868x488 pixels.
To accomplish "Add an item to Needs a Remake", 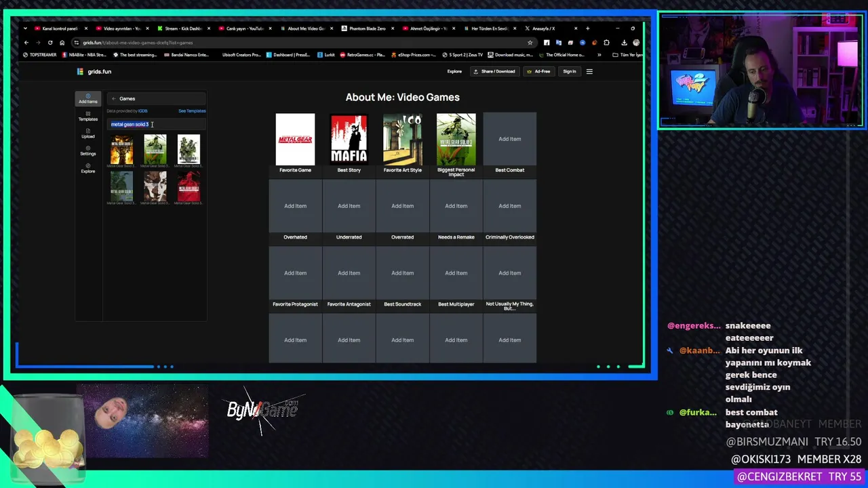I will tap(456, 206).
